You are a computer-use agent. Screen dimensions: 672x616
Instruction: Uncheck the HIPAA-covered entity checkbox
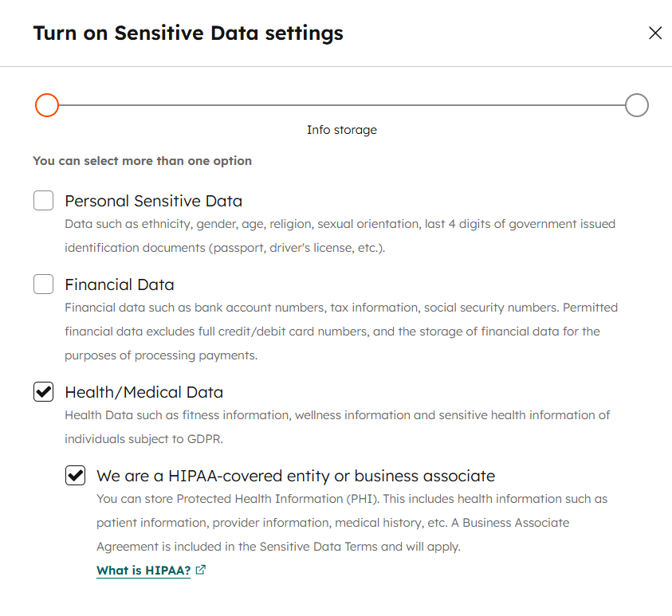[75, 476]
